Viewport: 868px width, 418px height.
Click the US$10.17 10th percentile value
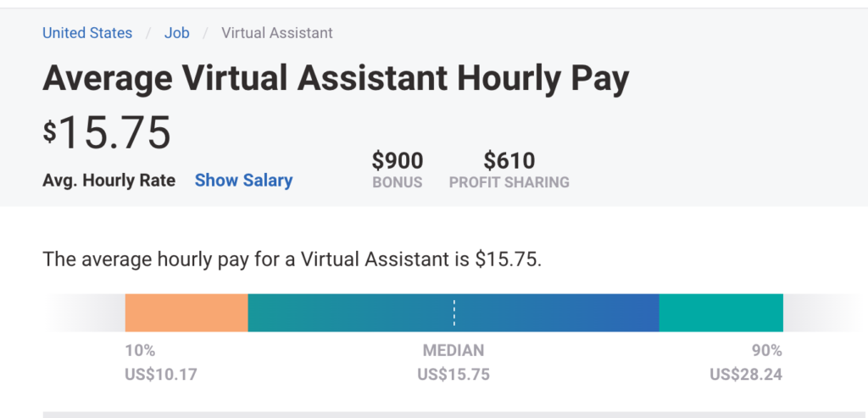pyautogui.click(x=161, y=374)
